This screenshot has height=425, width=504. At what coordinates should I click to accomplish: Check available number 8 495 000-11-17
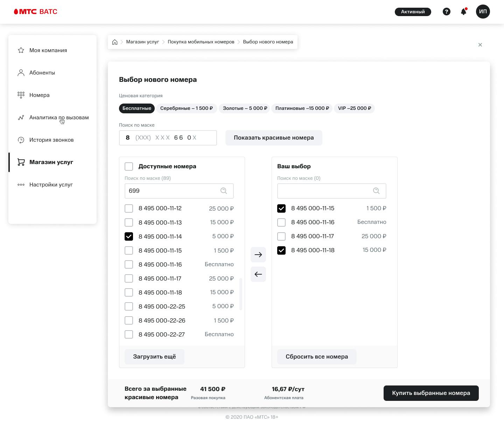pyautogui.click(x=129, y=278)
